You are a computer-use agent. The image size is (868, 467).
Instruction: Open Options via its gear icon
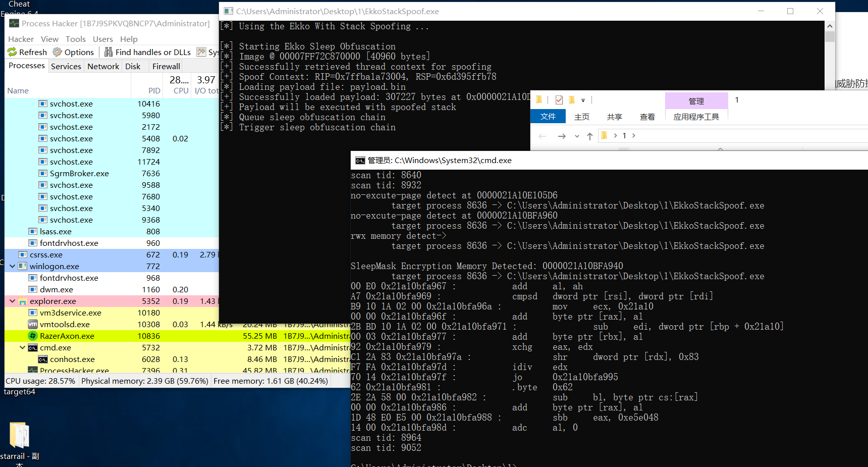[58, 52]
